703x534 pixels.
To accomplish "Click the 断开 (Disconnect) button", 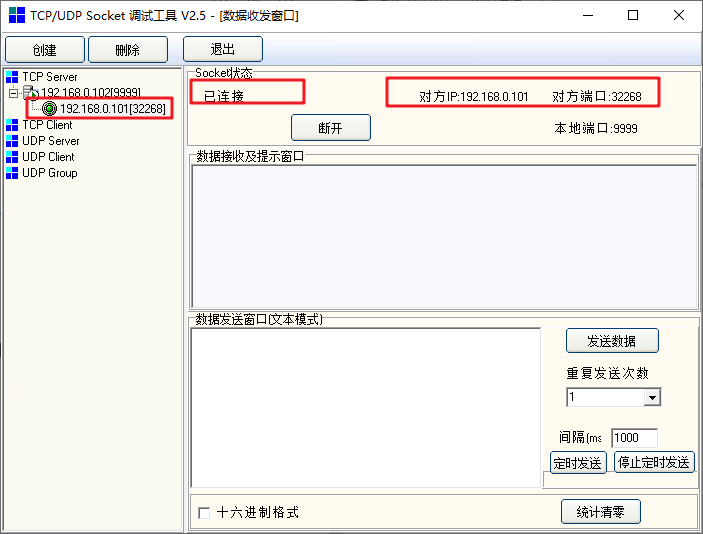I will point(331,128).
